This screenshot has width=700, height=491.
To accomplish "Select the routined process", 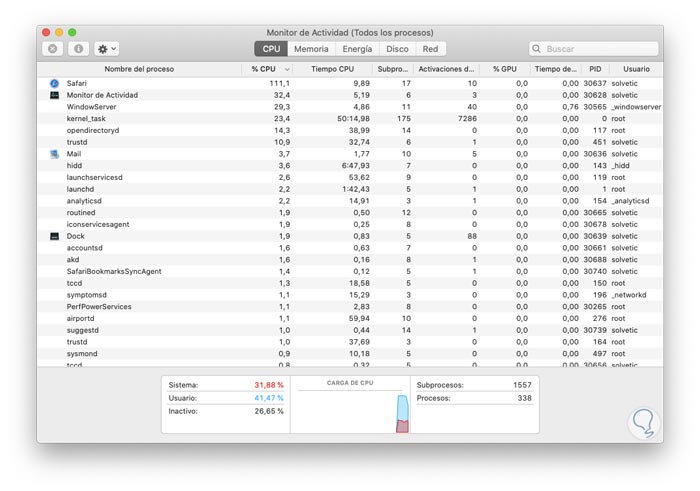I will pyautogui.click(x=350, y=213).
